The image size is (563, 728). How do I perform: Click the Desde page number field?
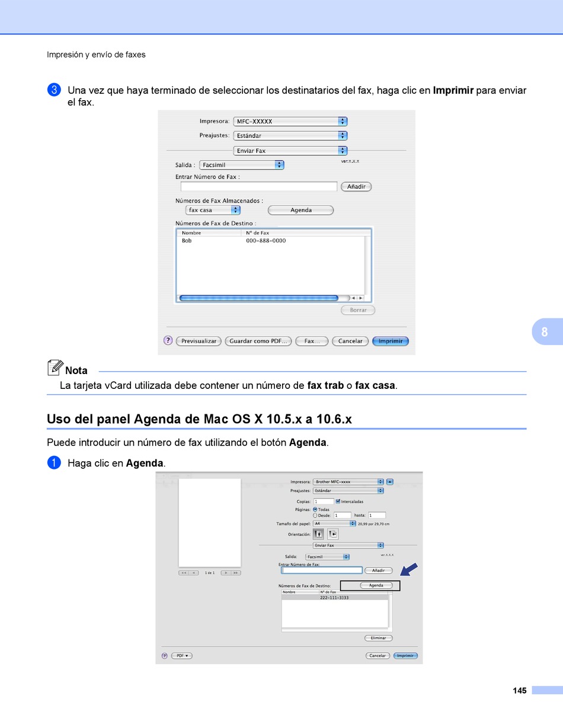(343, 515)
